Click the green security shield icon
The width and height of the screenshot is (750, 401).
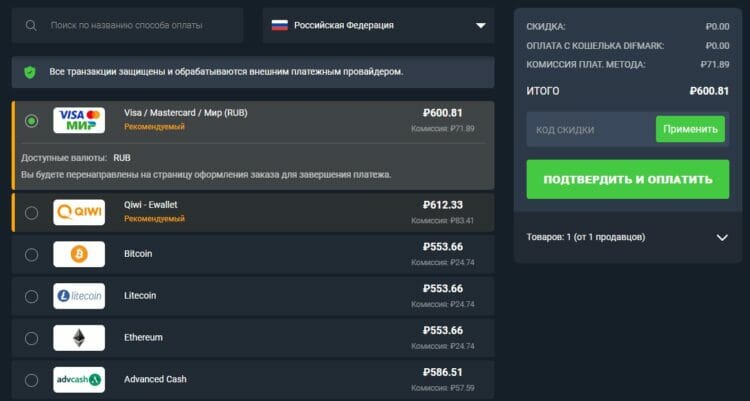coord(30,72)
